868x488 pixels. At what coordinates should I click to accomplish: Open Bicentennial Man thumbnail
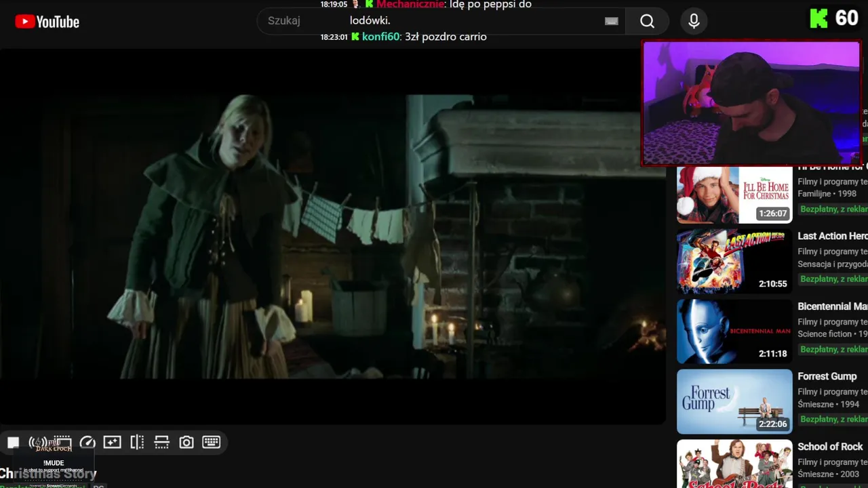point(734,331)
